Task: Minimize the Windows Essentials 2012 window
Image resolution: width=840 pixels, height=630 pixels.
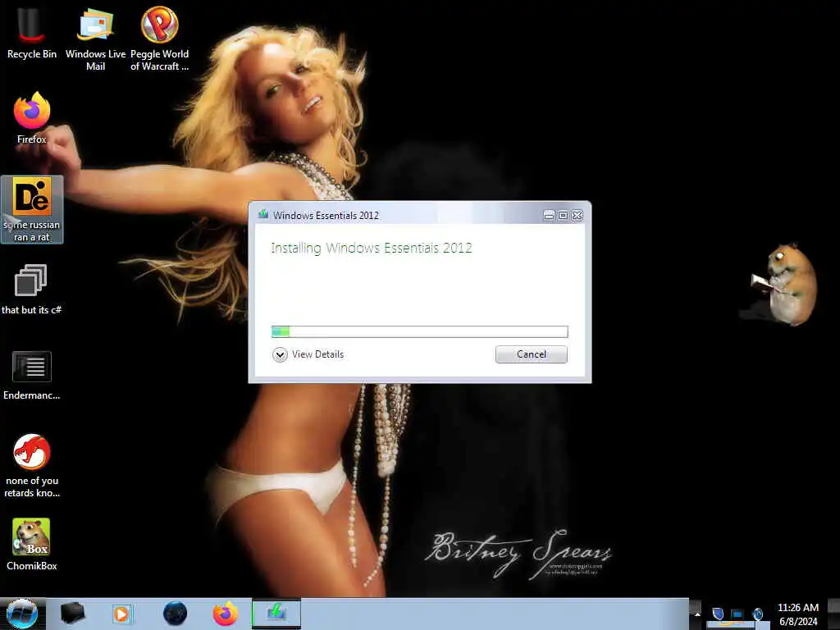Action: click(x=549, y=216)
